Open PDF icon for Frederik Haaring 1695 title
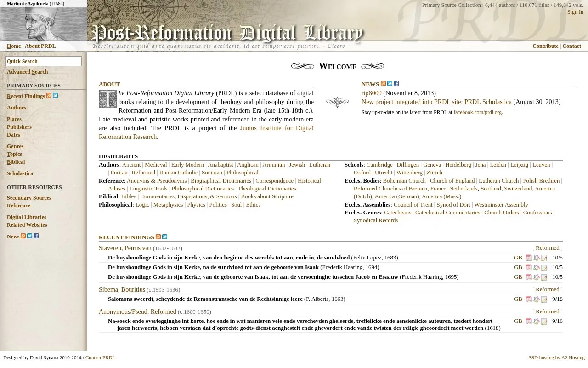This screenshot has width=588, height=368. pyautogui.click(x=529, y=277)
